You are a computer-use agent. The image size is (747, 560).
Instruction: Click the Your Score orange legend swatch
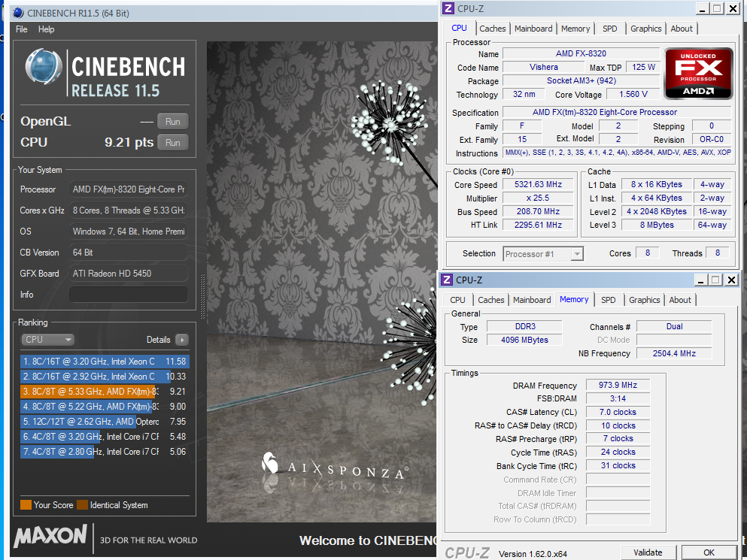26,505
